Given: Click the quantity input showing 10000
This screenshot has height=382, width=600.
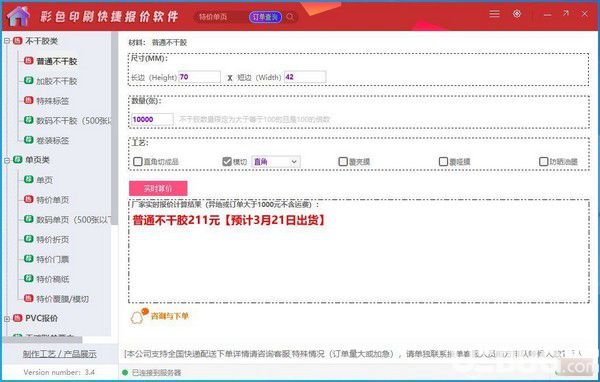Looking at the screenshot, I should click(x=152, y=119).
